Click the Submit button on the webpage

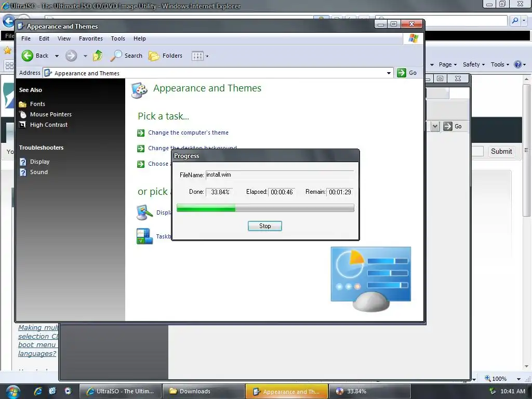point(501,151)
